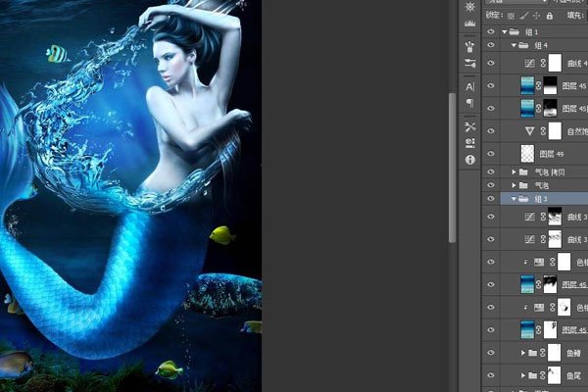Open the Histogram panel icon
This screenshot has width=588, height=392.
tap(469, 24)
